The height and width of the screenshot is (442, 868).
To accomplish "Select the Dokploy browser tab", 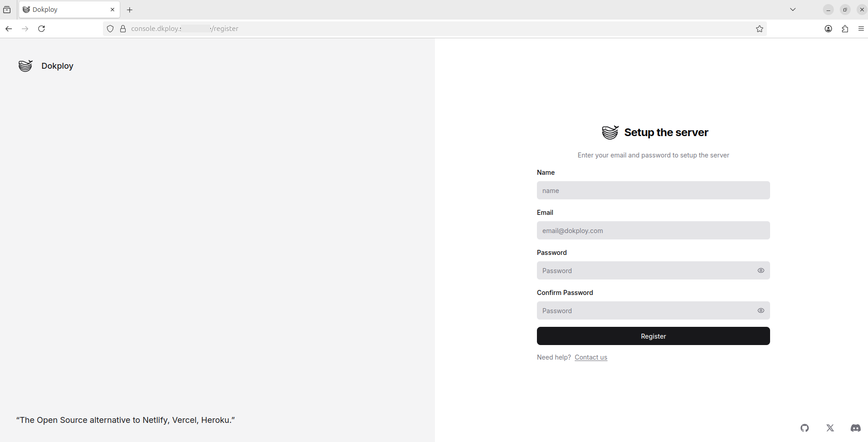I will [64, 10].
